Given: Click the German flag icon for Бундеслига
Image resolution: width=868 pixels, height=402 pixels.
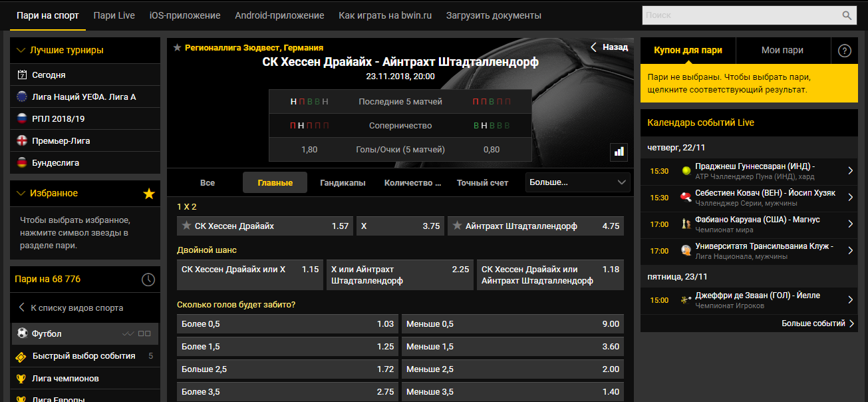Looking at the screenshot, I should (x=22, y=162).
